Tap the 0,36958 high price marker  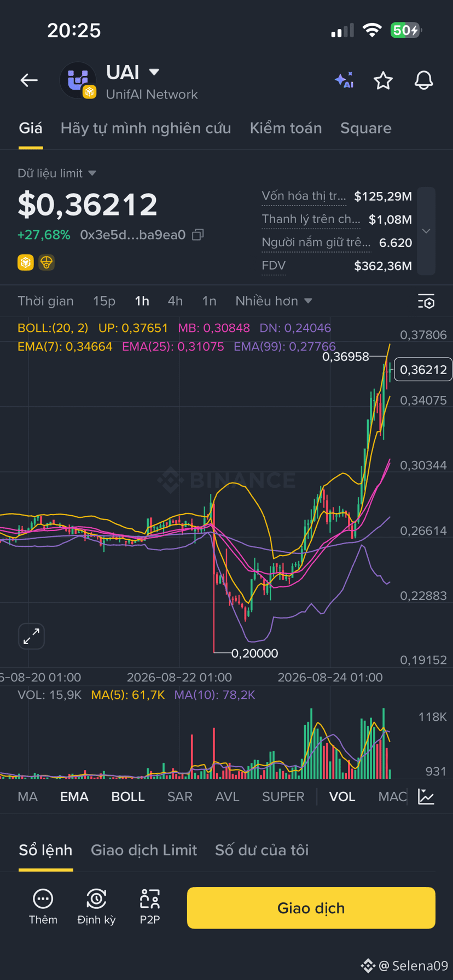pos(346,357)
